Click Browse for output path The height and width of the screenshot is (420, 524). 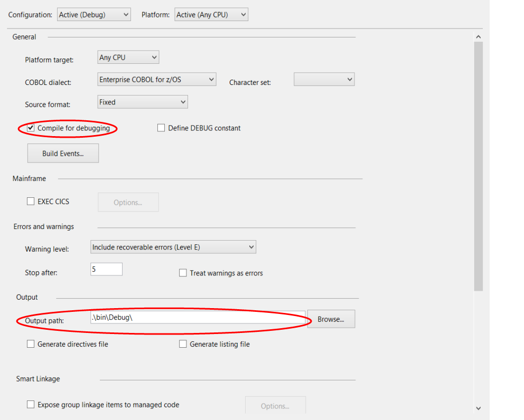pos(331,319)
